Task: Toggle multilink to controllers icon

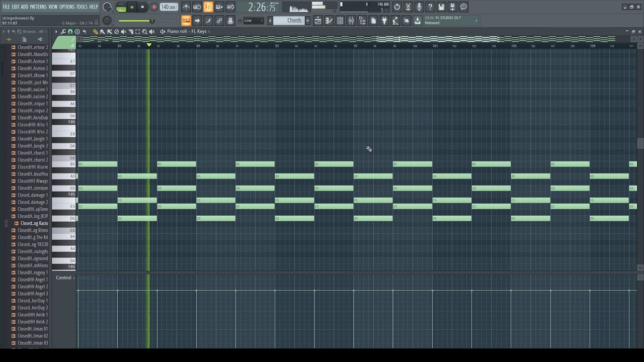Action: coord(230,21)
